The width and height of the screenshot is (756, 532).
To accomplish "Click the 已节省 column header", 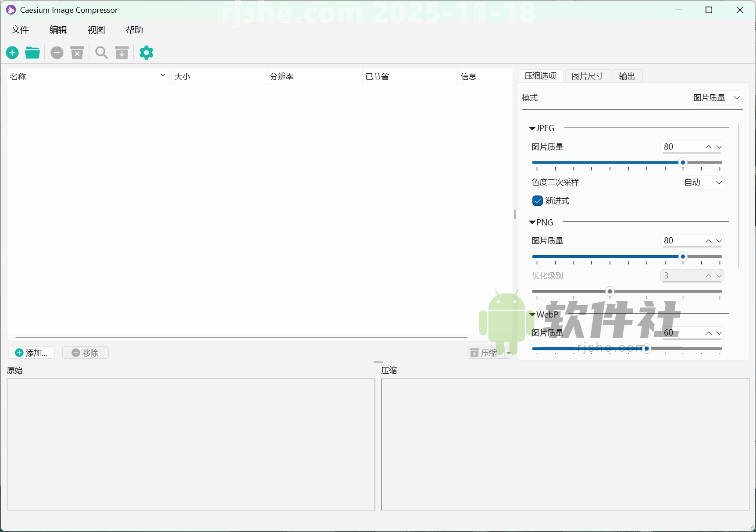I will click(x=378, y=76).
